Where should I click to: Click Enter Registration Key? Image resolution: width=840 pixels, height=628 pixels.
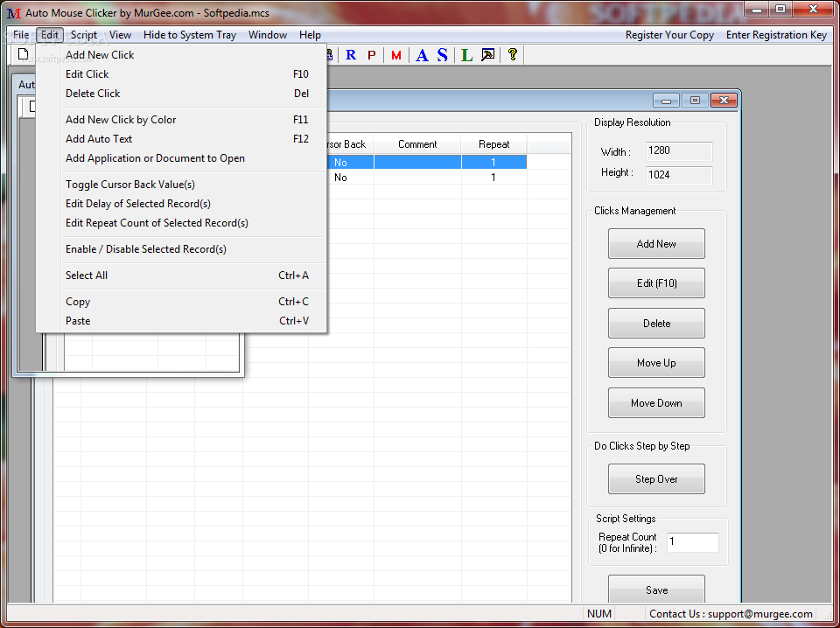776,35
